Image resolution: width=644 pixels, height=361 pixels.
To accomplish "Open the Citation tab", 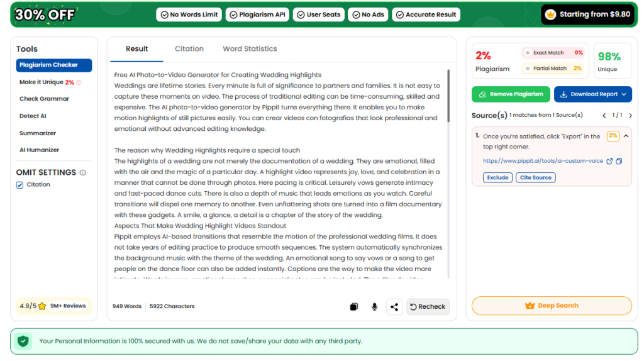I will 189,49.
